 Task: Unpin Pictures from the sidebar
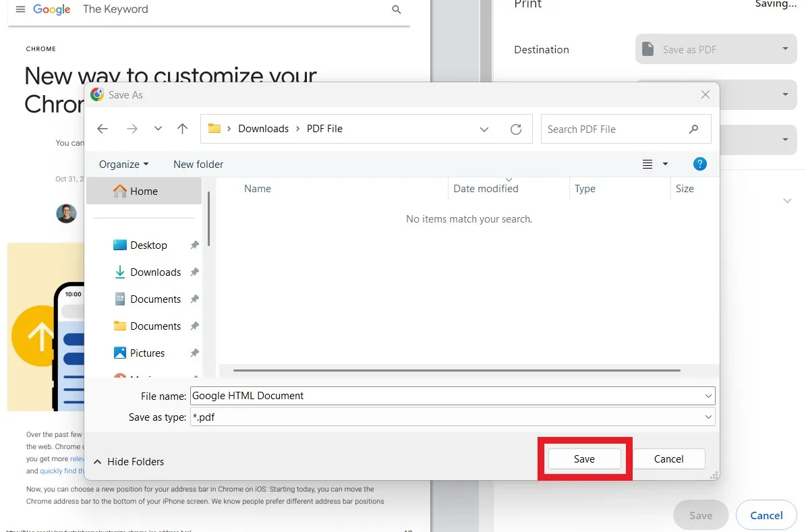pos(194,353)
